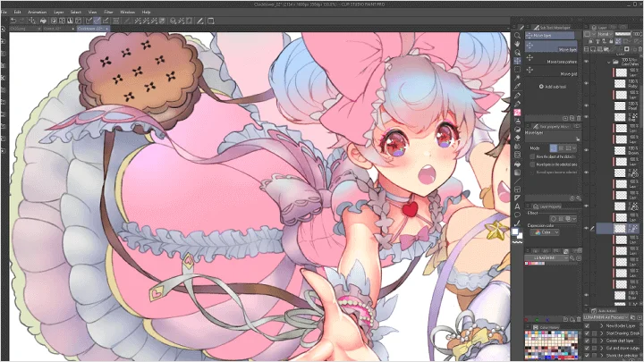Click Add sub tool button
The width and height of the screenshot is (644, 362).
pyautogui.click(x=553, y=87)
